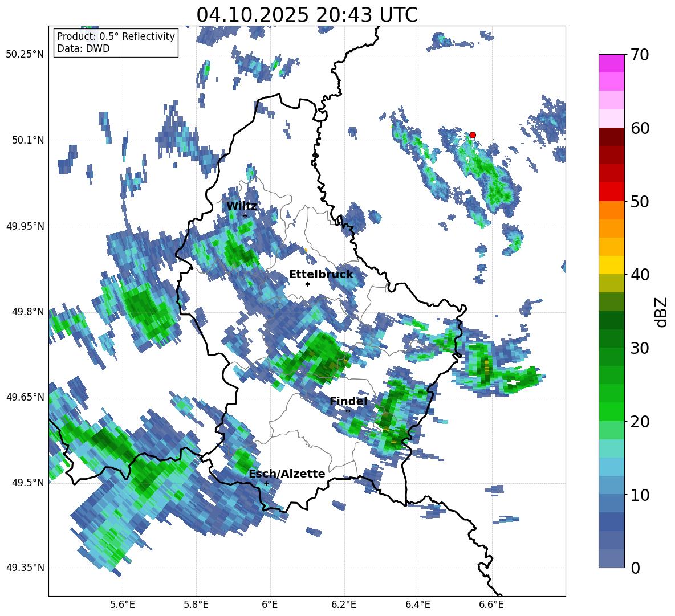Click the 50 value on colorbar
Image resolution: width=675 pixels, height=616 pixels.
coord(639,202)
